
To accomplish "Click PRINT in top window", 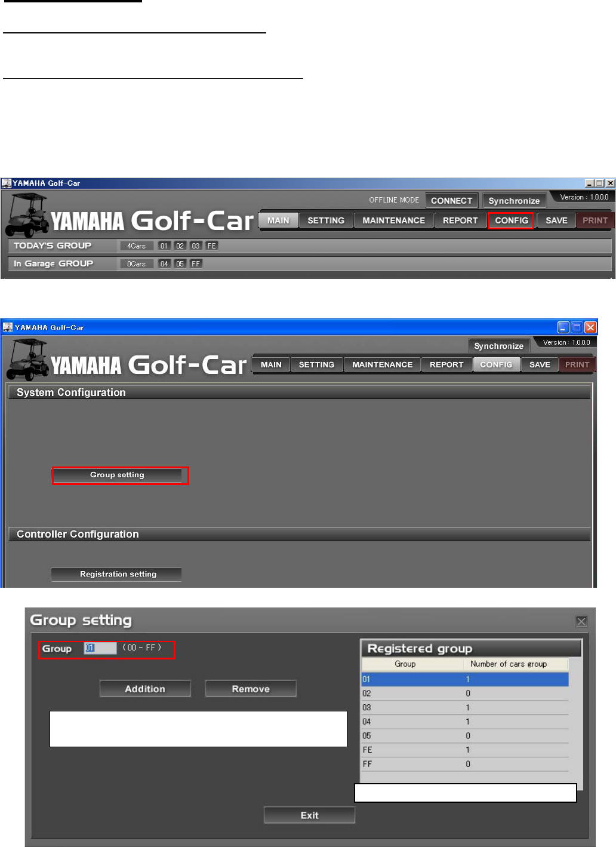I will (595, 220).
